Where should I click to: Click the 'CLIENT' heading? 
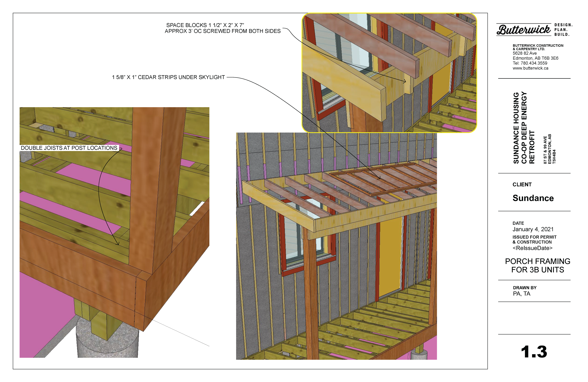click(522, 185)
